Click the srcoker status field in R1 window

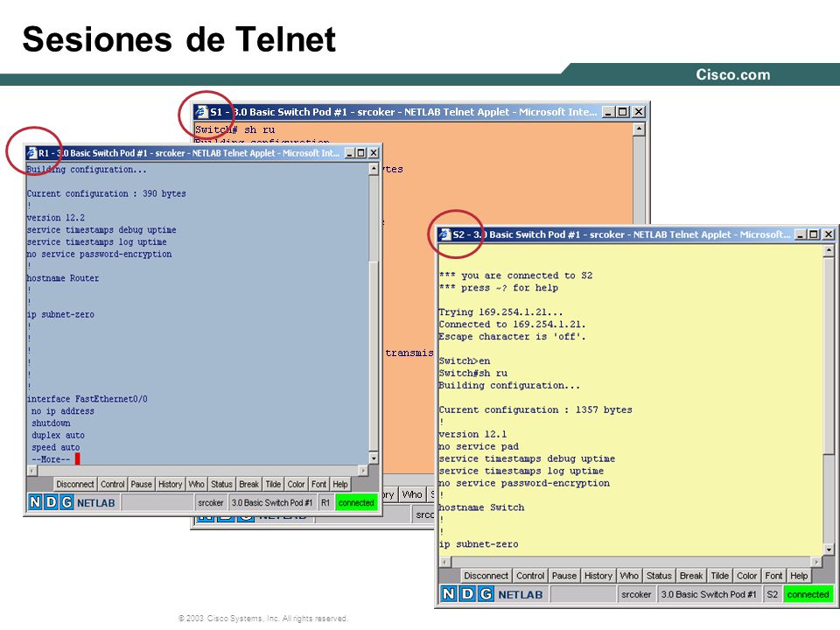211,502
